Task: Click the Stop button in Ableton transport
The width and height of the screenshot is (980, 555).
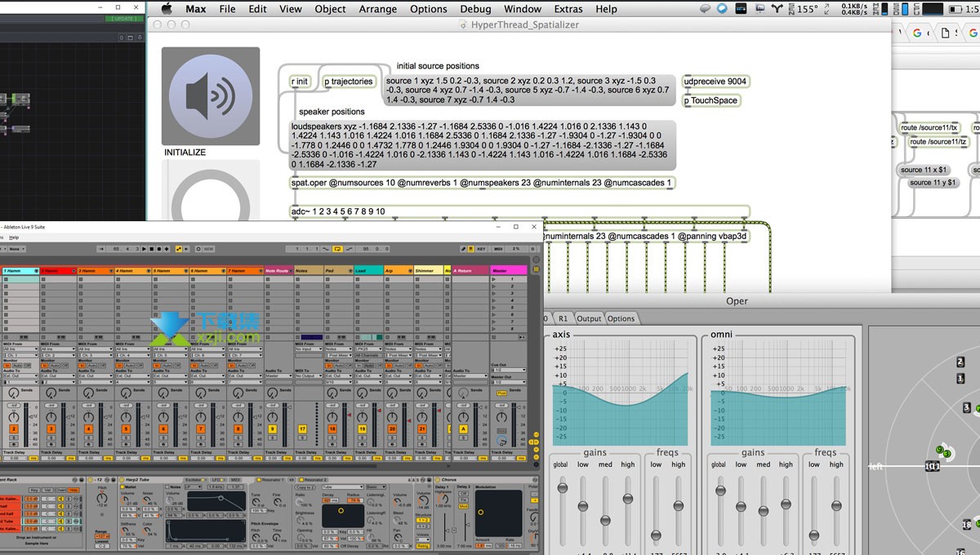Action: (152, 248)
